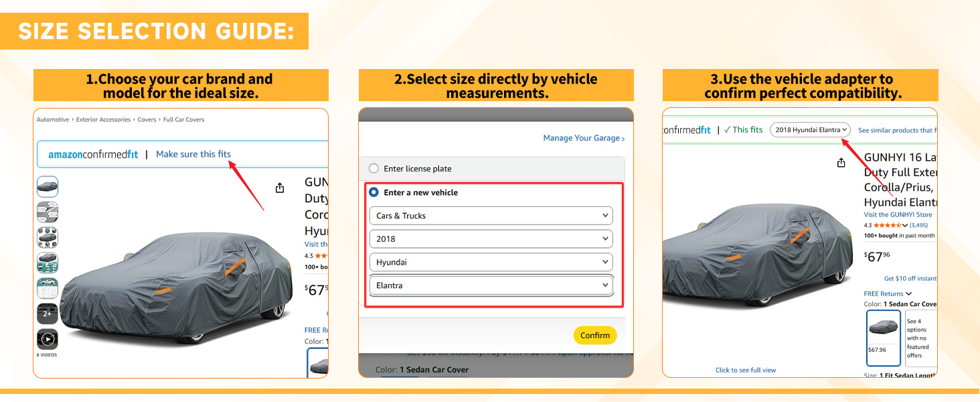The width and height of the screenshot is (980, 402).
Task: Select the $67.96 sedan cover color swatch
Action: 884,338
